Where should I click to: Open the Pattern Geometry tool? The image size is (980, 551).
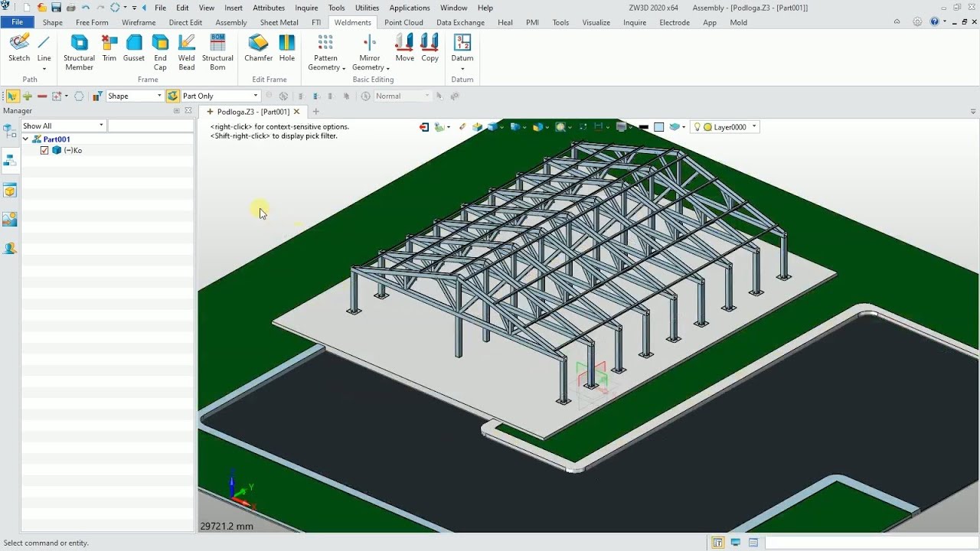pyautogui.click(x=326, y=52)
